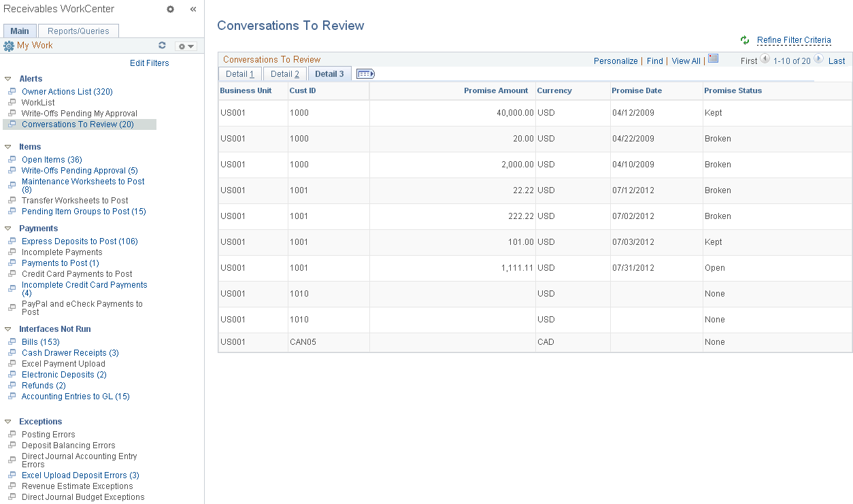Screen dimensions: 853x504
Task: Show all columns tab icon
Action: 366,73
